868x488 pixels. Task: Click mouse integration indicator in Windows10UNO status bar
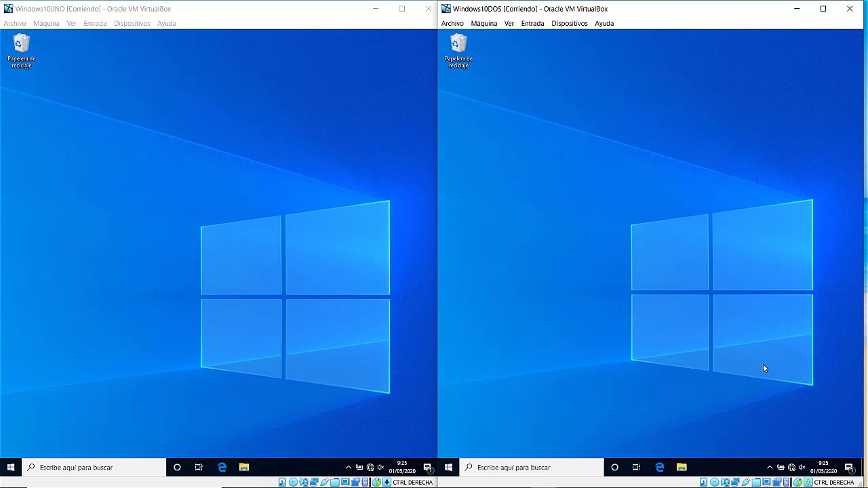pos(377,482)
